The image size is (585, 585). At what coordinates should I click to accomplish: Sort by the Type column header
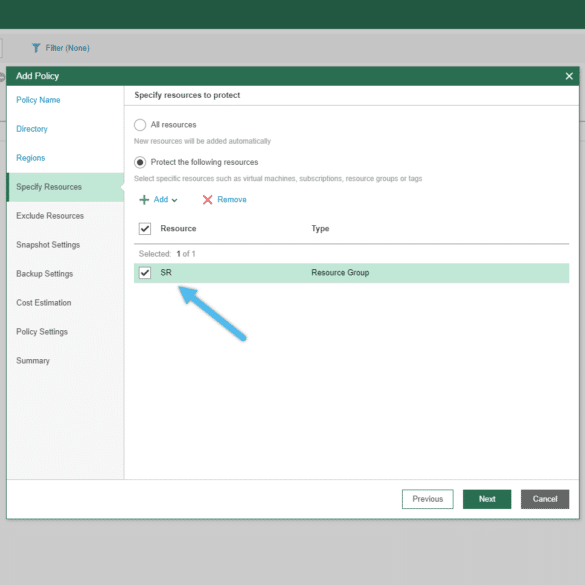pyautogui.click(x=320, y=228)
